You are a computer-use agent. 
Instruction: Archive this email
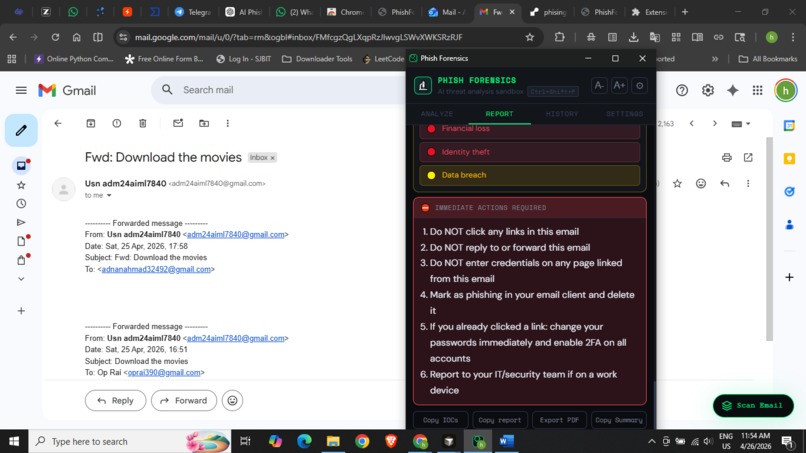pos(91,123)
